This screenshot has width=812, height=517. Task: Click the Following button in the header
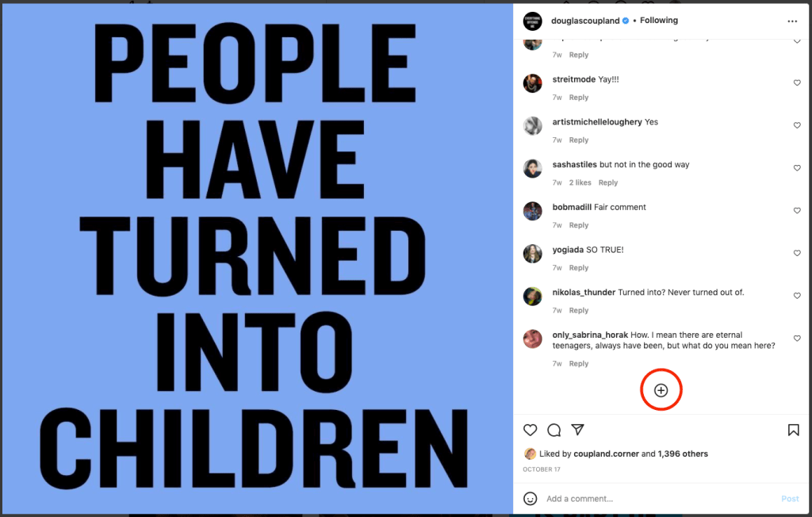coord(659,21)
